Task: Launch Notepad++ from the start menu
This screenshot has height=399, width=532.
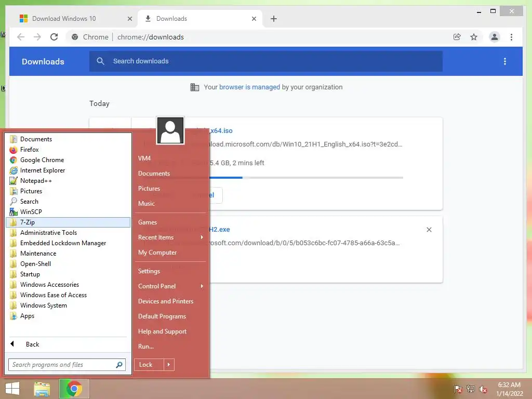Action: point(68,180)
